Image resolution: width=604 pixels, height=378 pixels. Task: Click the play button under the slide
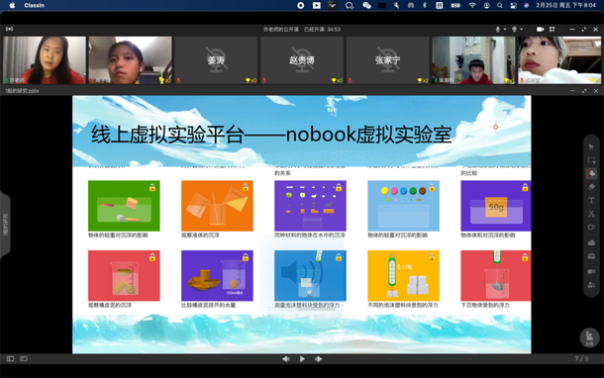point(302,359)
